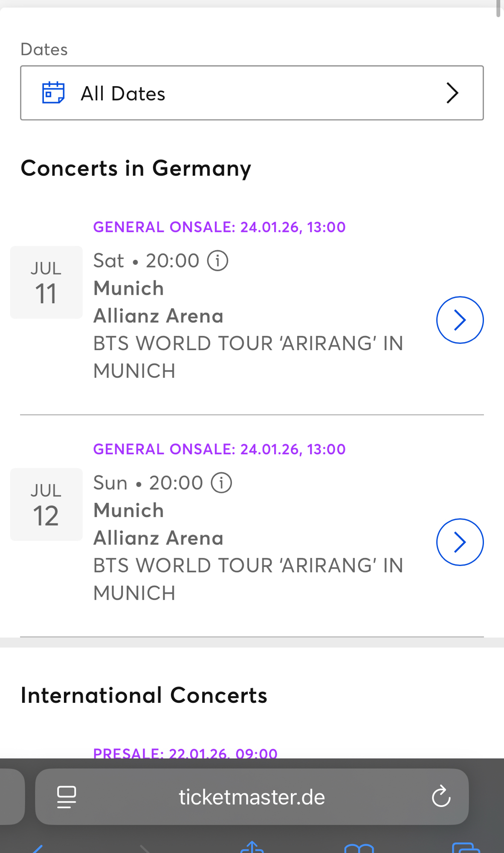Tap the info icon beside Sun 20:00
The height and width of the screenshot is (853, 504).
[x=221, y=483]
